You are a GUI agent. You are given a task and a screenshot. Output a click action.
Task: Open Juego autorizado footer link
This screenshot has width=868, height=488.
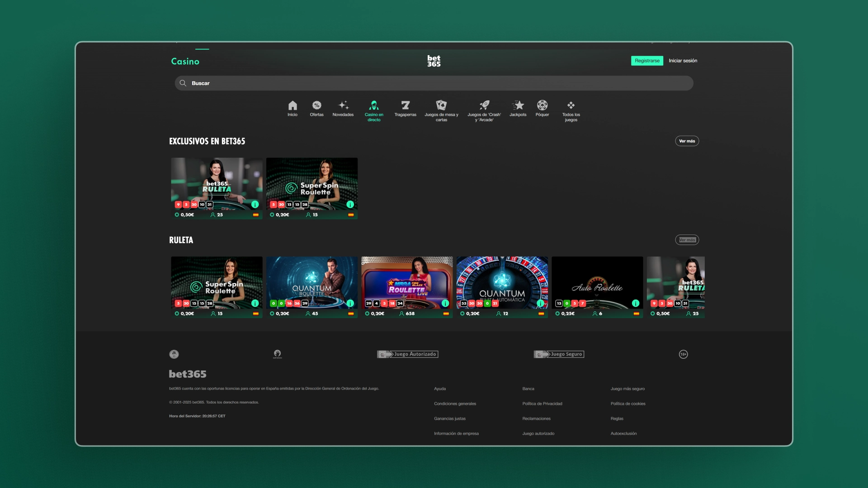coord(538,433)
